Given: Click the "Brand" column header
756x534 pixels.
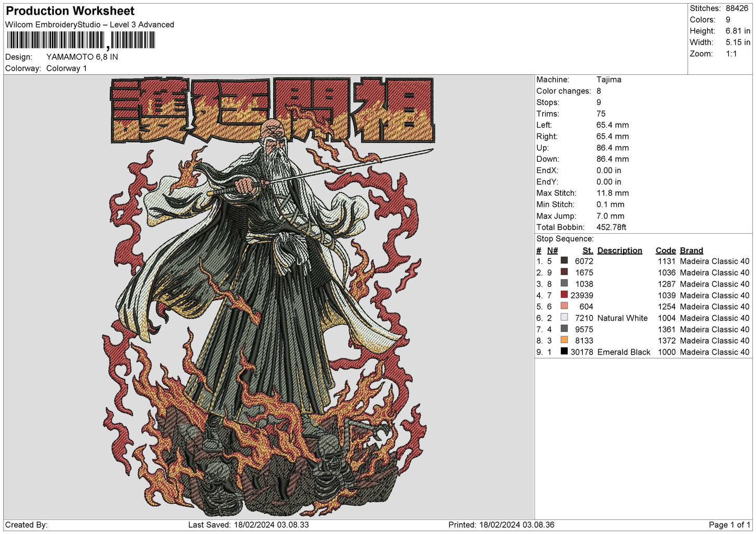Looking at the screenshot, I should 692,251.
